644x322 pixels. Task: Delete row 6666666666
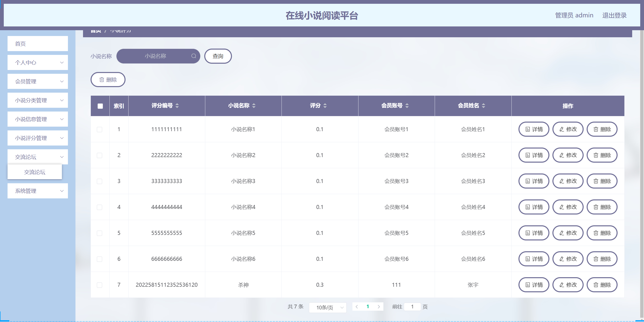click(x=602, y=259)
